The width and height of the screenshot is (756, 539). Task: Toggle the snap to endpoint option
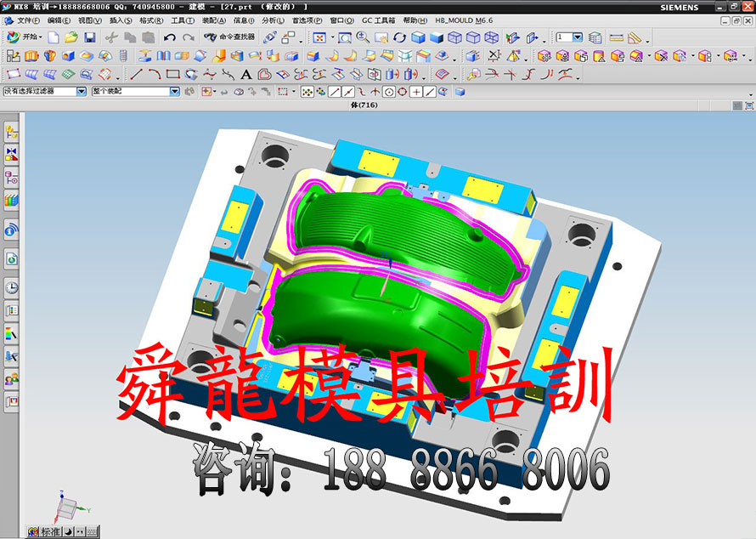coord(335,92)
